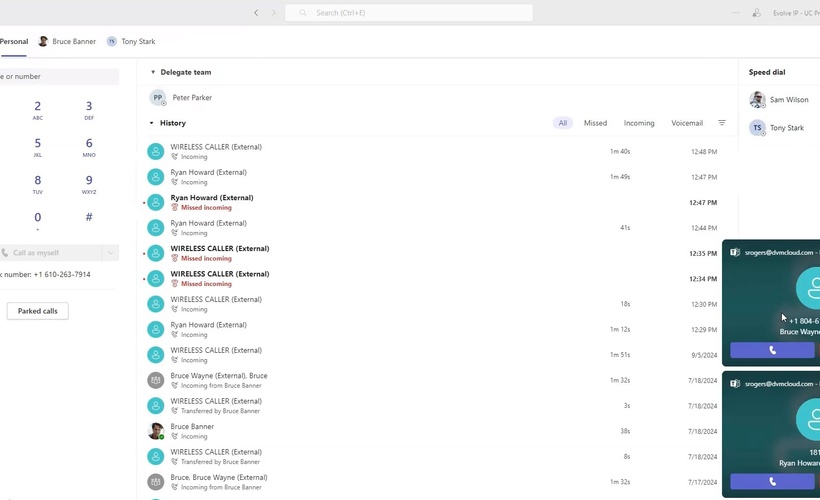Dial digit 3 on keypad
820x500 pixels.
pos(89,110)
